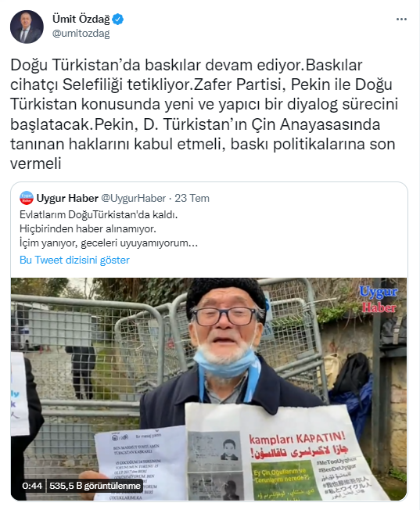420x510 pixels.
Task: Click the quoted tweet card header area
Action: pos(209,198)
